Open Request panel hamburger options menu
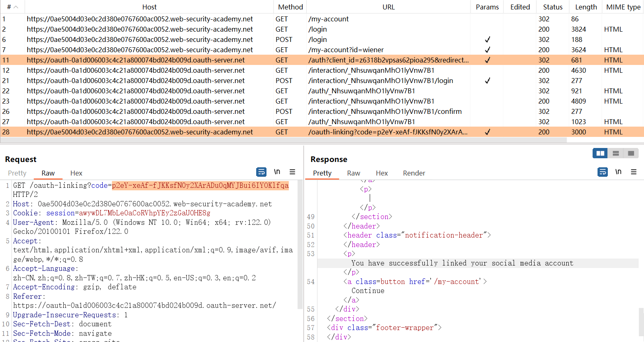Screen dimensions: 644x342 292,172
